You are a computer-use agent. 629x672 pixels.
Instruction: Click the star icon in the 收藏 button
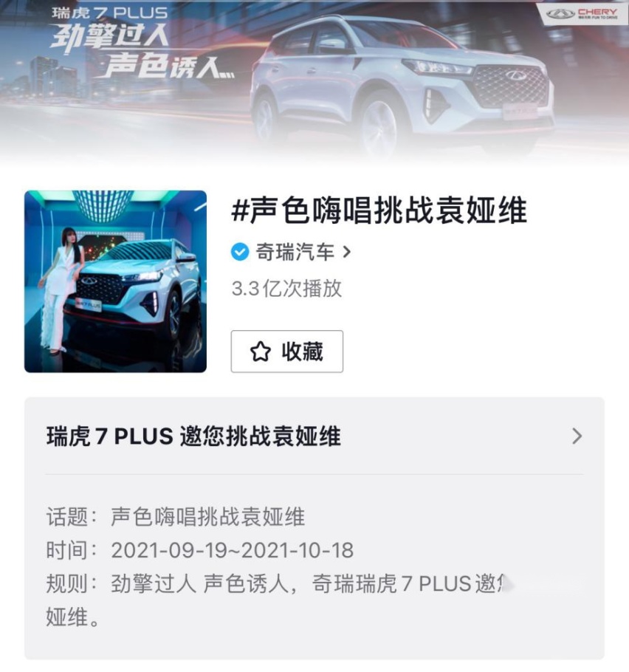tap(260, 352)
